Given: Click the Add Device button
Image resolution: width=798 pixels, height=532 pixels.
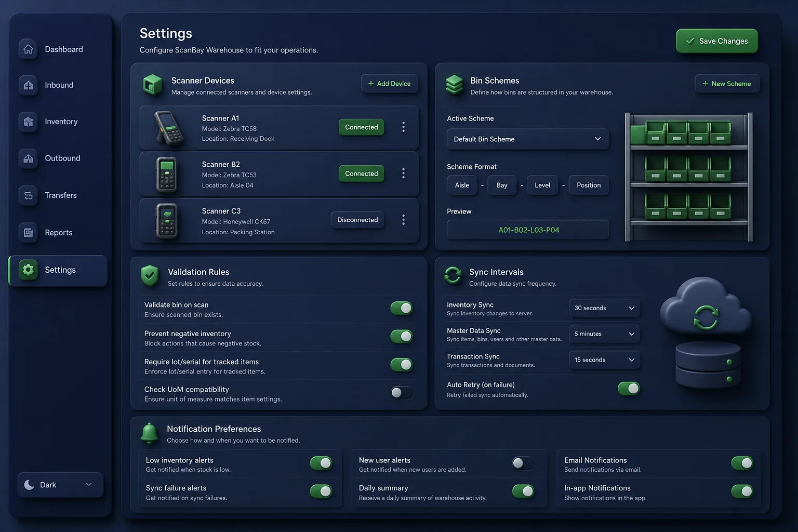Looking at the screenshot, I should 390,84.
